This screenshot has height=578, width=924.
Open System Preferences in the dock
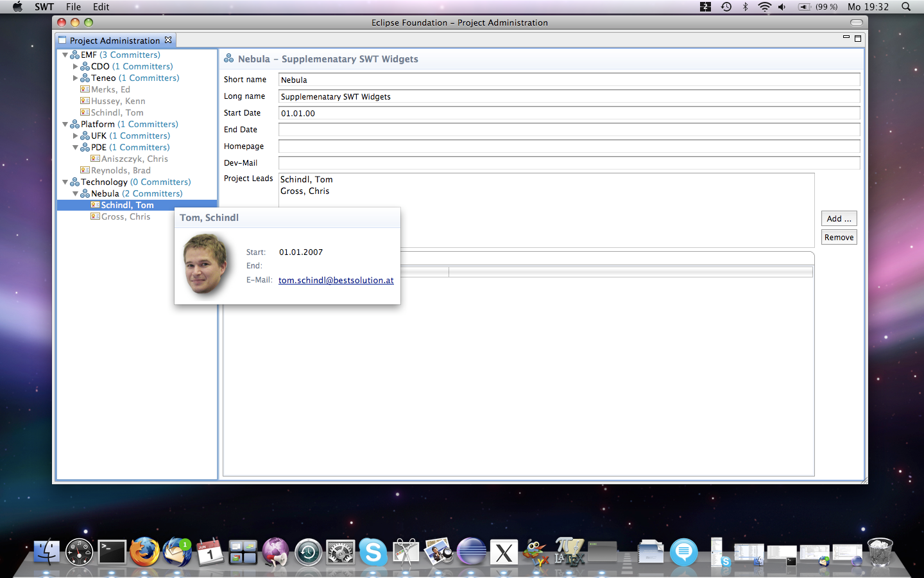pos(340,552)
